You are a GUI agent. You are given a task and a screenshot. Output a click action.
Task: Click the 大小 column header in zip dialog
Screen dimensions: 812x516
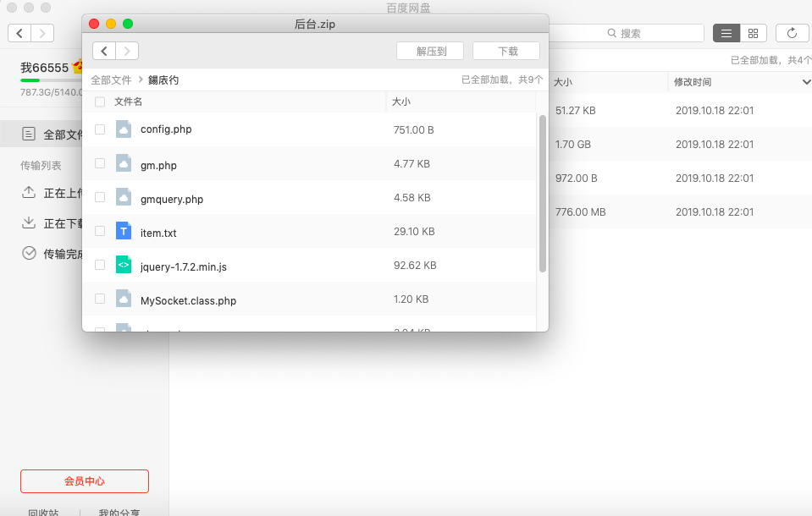coord(401,102)
